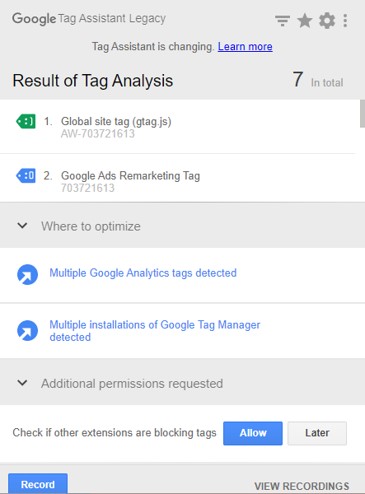This screenshot has height=494, width=365.
Task: Click arrow icon beside Multiple Google Analytics tags
Action: click(x=27, y=274)
